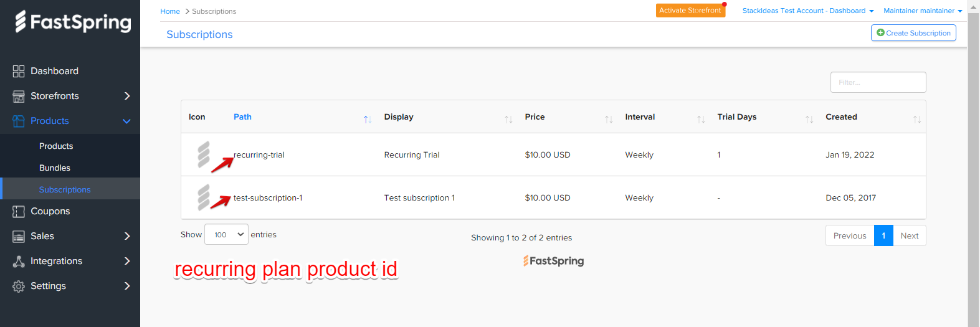980x327 pixels.
Task: Click the Trial Days value 1
Action: coord(719,154)
